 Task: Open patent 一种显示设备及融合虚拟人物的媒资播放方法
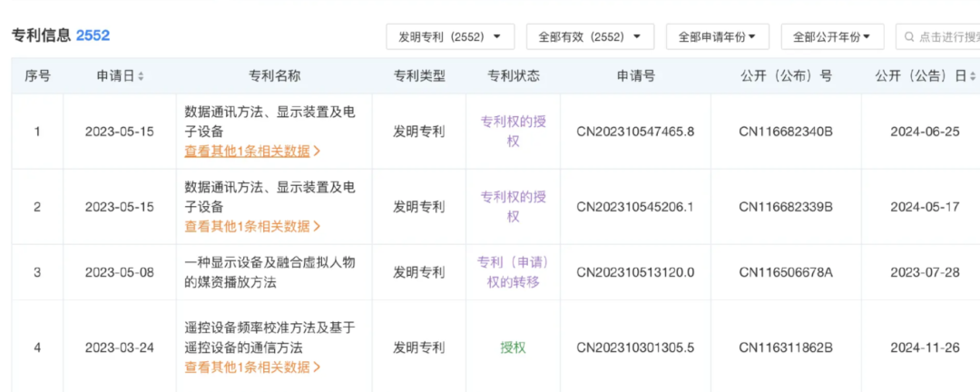[x=270, y=272]
